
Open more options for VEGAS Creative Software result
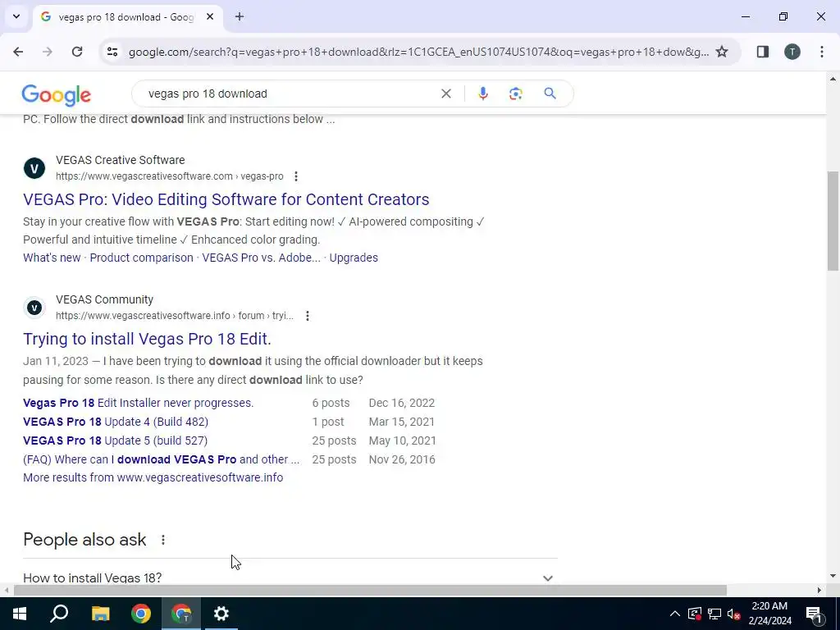click(x=295, y=176)
